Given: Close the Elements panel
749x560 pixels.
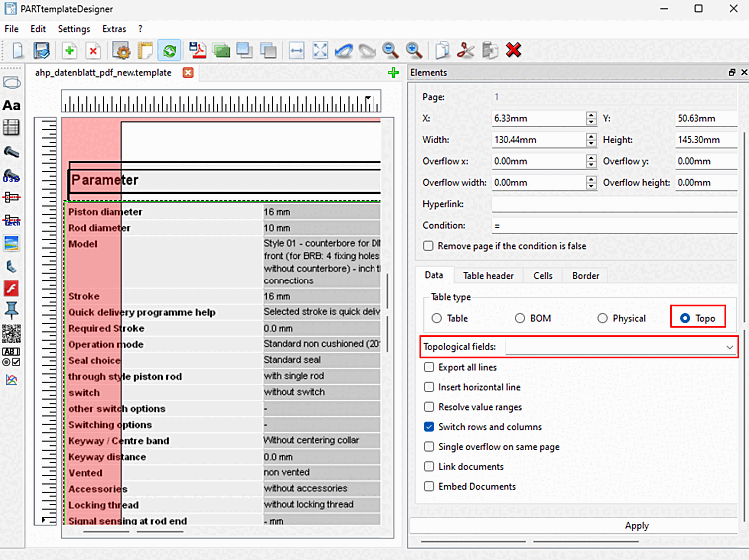Looking at the screenshot, I should [744, 72].
